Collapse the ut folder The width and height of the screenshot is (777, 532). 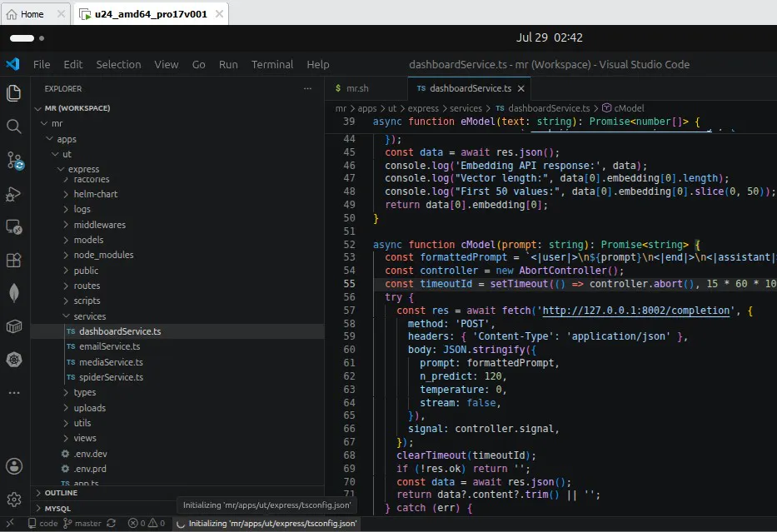(x=55, y=154)
